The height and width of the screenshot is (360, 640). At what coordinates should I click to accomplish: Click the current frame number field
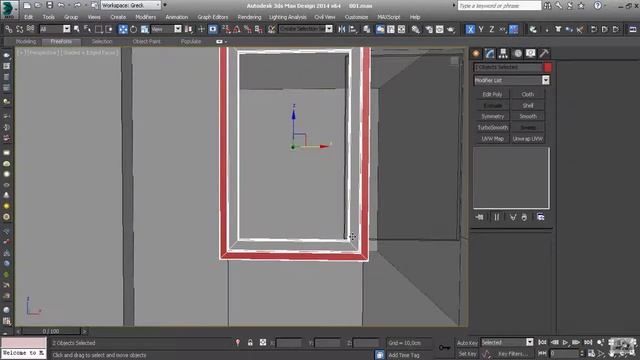[565, 353]
